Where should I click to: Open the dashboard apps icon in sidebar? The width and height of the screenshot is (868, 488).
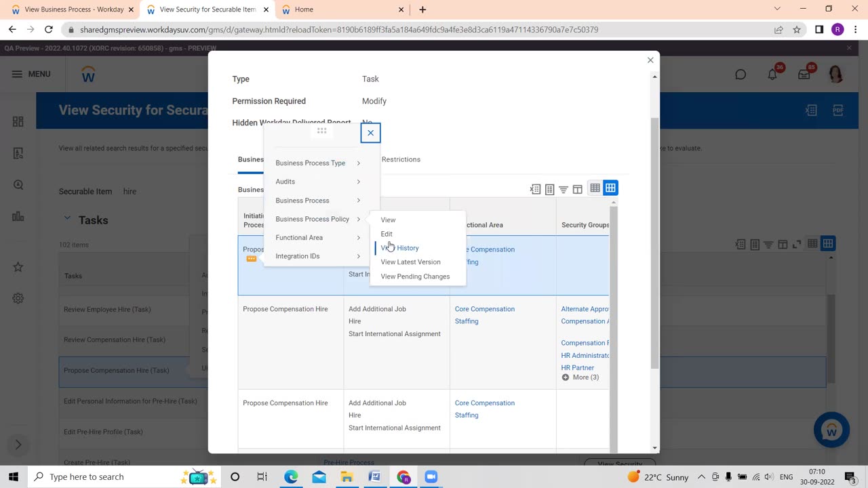point(18,122)
